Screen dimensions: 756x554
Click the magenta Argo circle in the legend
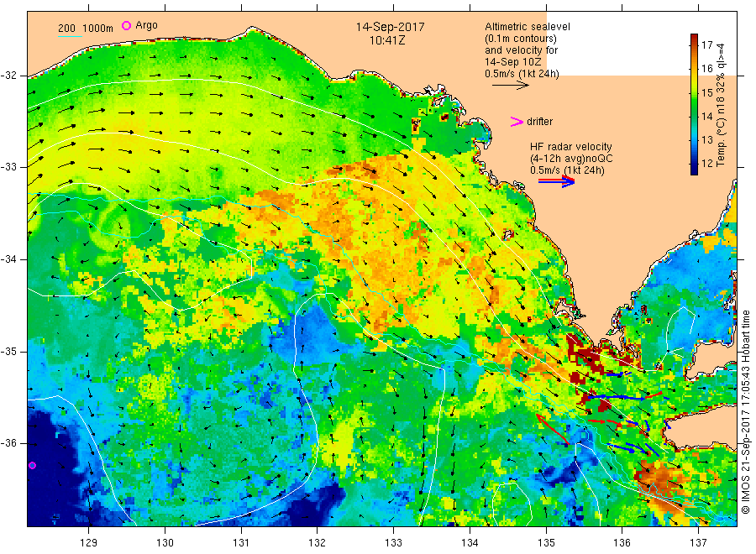(126, 25)
